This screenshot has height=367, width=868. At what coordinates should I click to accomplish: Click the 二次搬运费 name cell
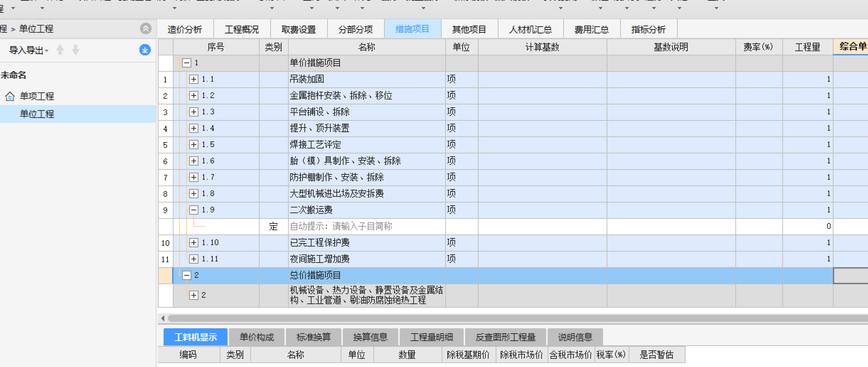[367, 210]
